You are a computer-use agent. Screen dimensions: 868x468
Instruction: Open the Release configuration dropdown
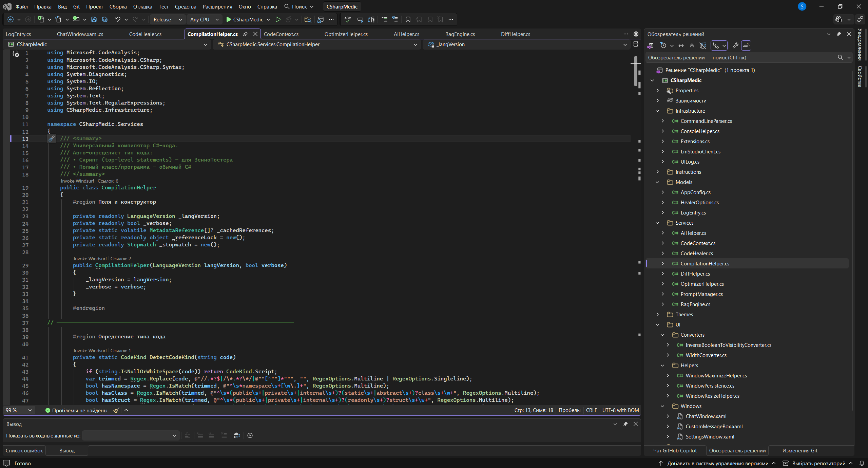(x=168, y=19)
